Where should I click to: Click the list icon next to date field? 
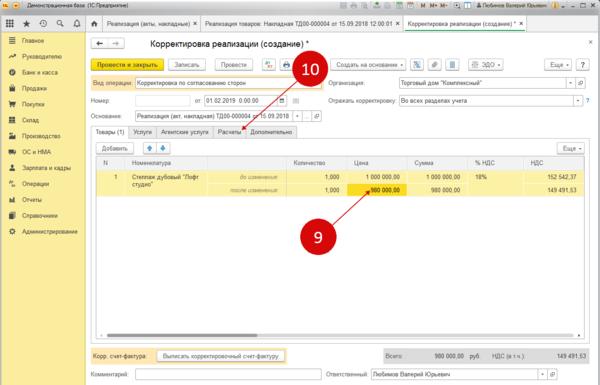point(296,101)
